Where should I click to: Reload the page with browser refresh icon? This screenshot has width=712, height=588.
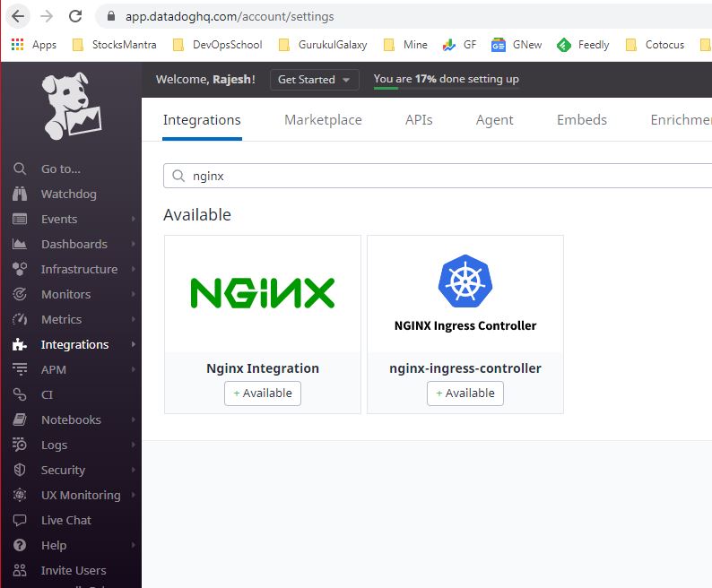point(75,16)
